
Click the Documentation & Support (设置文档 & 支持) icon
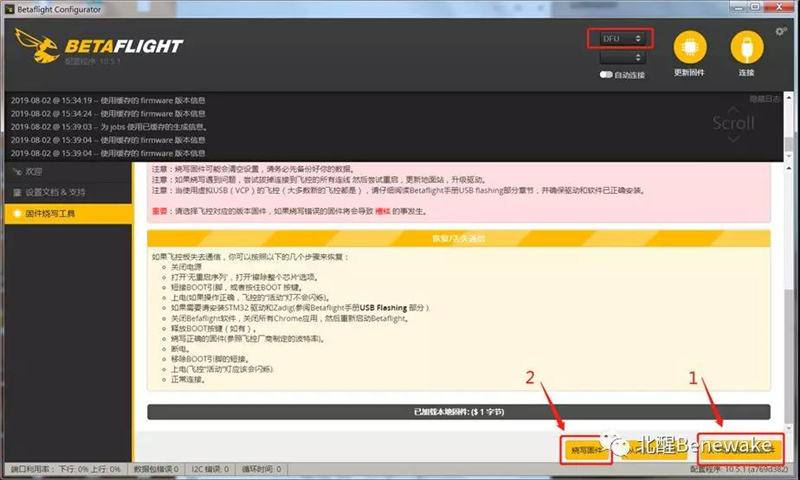click(x=16, y=192)
